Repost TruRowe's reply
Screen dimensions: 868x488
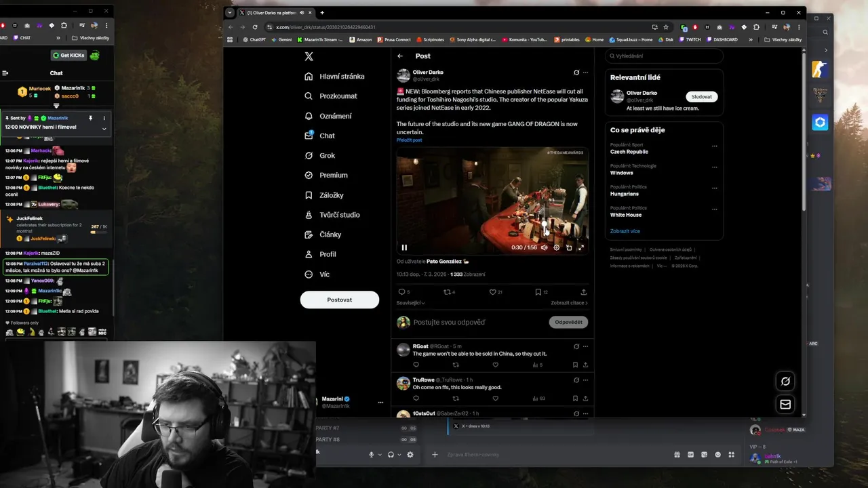(456, 399)
